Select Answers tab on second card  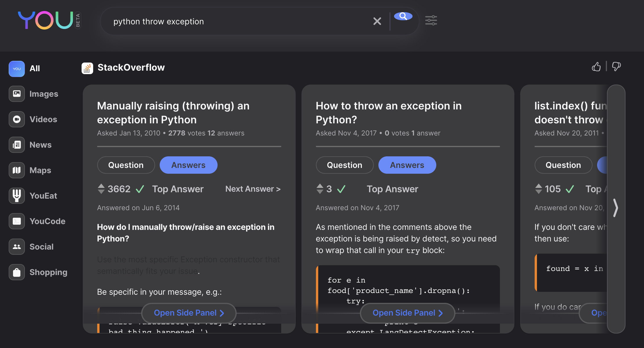pyautogui.click(x=407, y=165)
